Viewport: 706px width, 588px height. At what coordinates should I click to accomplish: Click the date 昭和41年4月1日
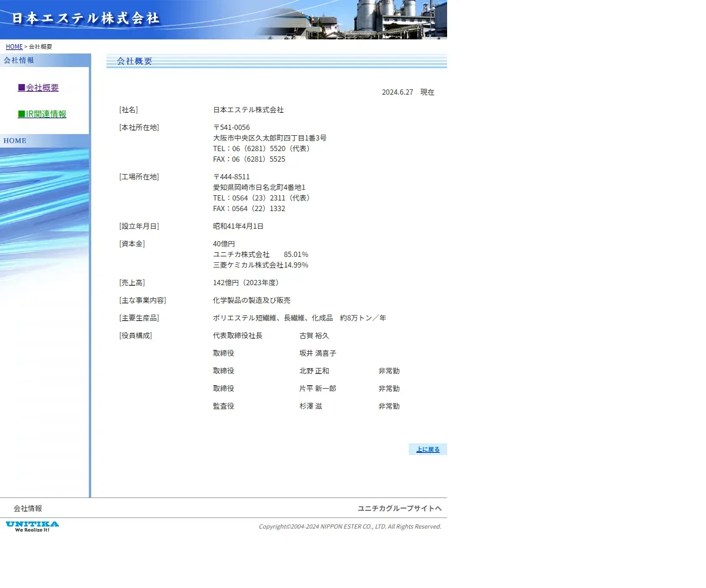click(238, 226)
